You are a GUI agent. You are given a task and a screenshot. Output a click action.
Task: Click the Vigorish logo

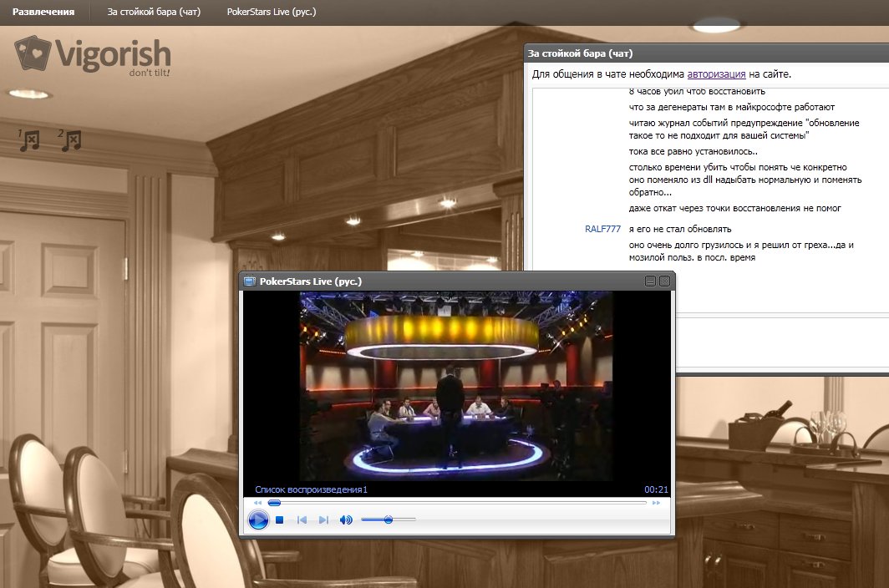[93, 56]
